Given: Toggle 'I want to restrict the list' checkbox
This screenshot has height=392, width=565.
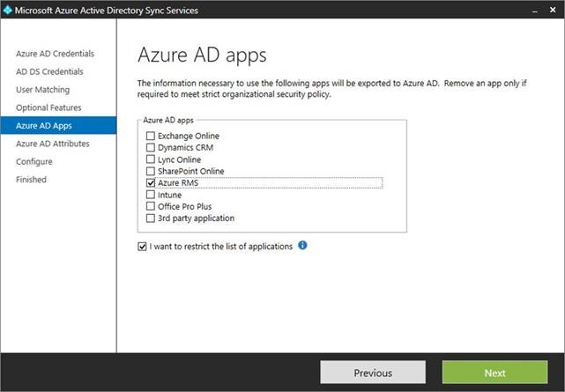Looking at the screenshot, I should pyautogui.click(x=143, y=247).
